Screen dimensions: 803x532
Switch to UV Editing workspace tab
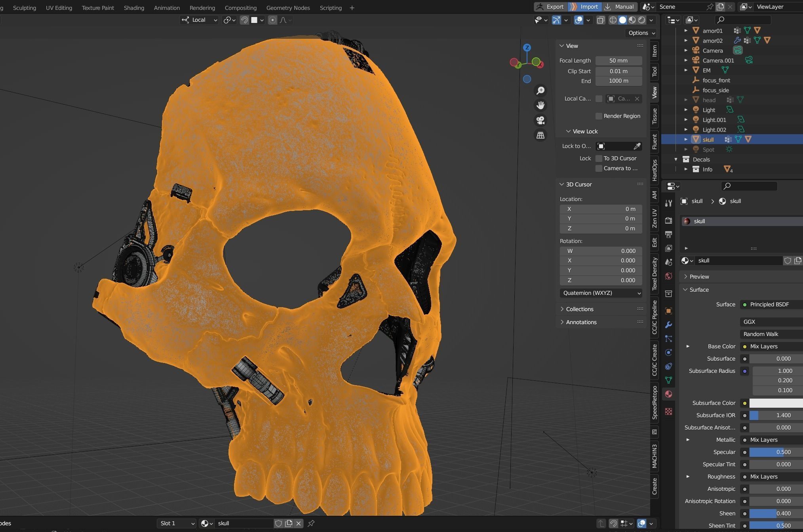(59, 8)
